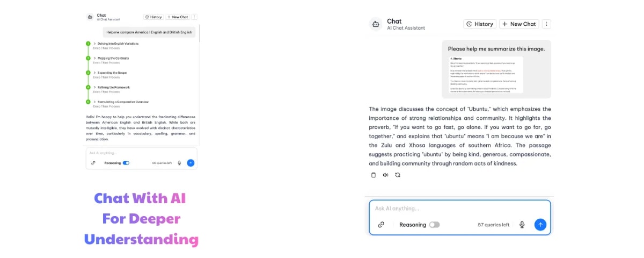Start a New Chat from the Ubuntu chat header
The width and height of the screenshot is (644, 258).
pos(519,24)
